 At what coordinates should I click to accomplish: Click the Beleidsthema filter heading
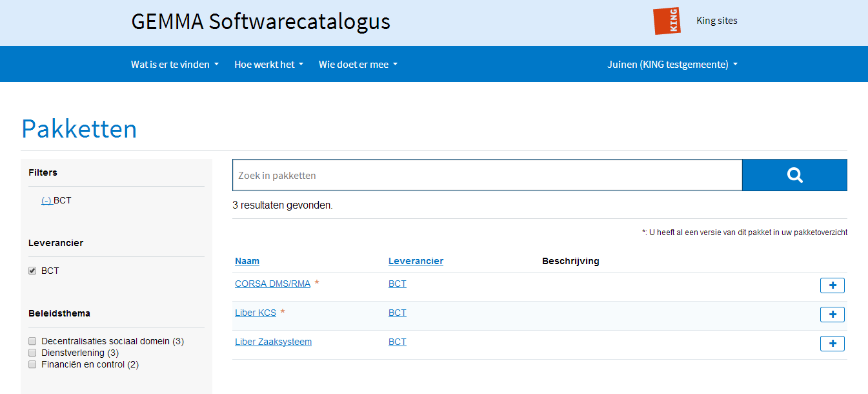[59, 313]
